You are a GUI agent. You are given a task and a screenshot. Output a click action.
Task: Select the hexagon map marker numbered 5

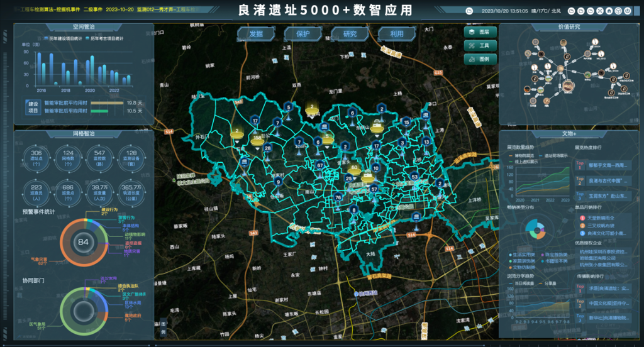289,107
